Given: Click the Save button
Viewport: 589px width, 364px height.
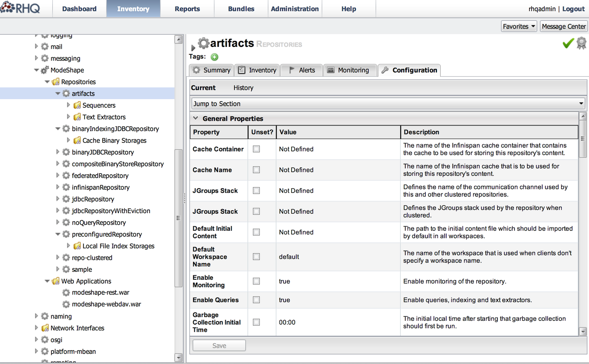Looking at the screenshot, I should pos(219,345).
